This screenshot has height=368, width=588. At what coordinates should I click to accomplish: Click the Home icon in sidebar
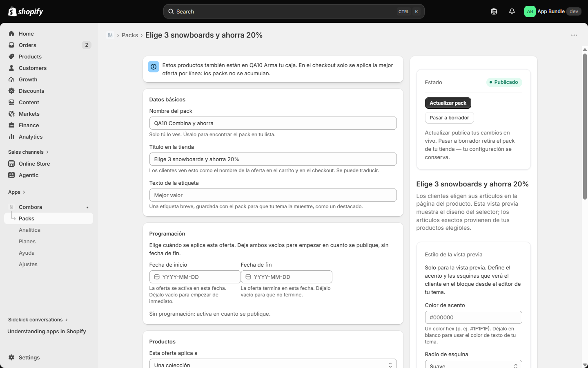[11, 34]
